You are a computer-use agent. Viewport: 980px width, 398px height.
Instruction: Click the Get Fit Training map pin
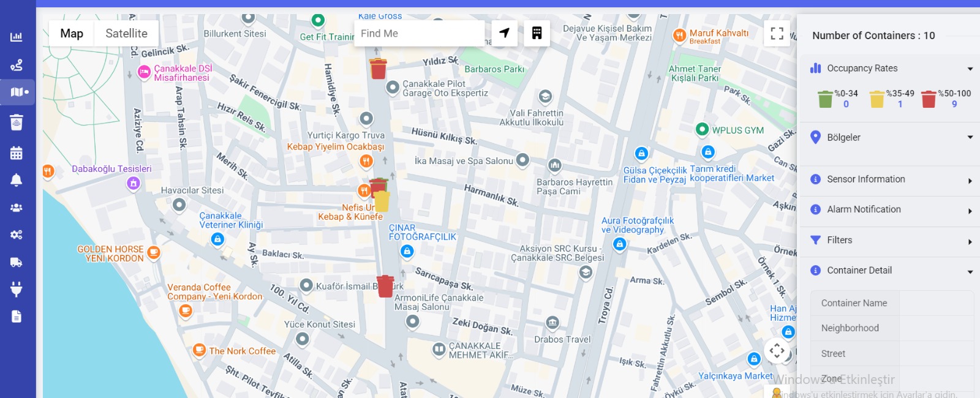318,20
